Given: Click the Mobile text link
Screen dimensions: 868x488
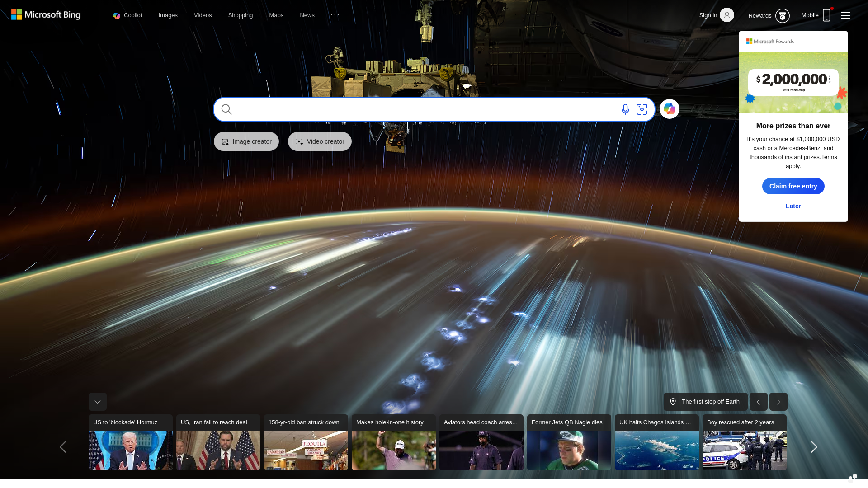Looking at the screenshot, I should 810,15.
